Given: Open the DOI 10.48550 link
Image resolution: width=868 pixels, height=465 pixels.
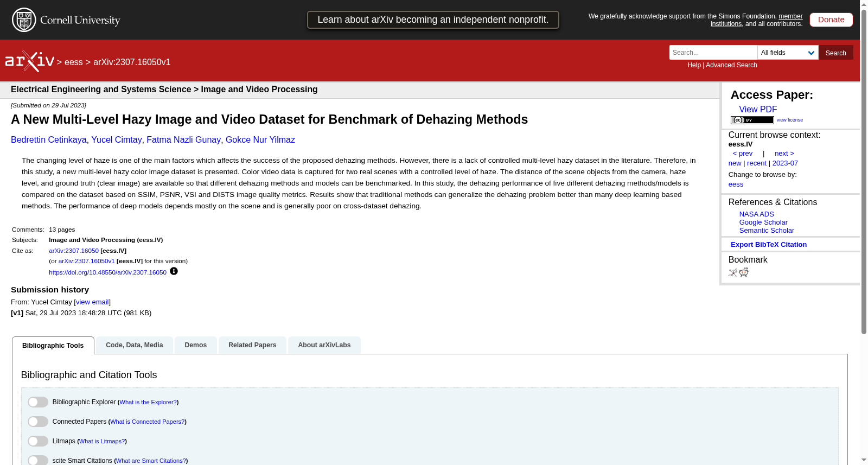Looking at the screenshot, I should coord(107,272).
